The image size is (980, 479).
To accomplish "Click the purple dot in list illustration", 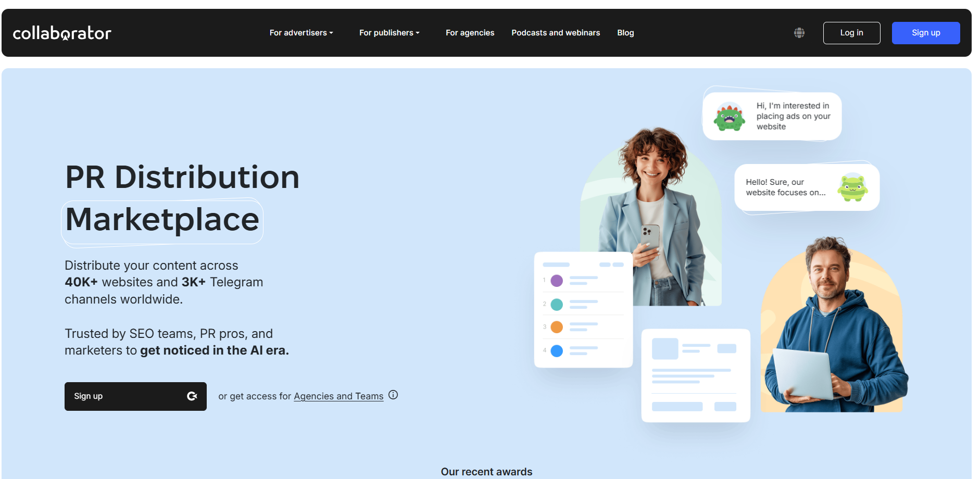I will click(x=557, y=281).
